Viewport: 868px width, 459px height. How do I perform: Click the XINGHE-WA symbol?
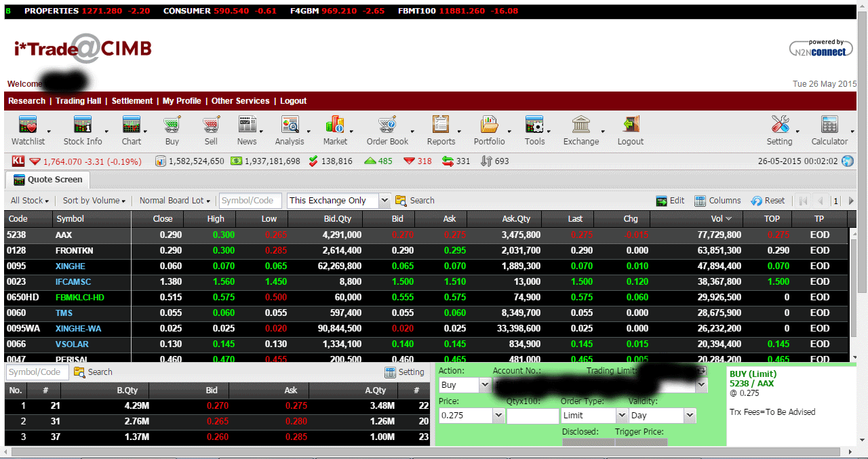tap(79, 329)
